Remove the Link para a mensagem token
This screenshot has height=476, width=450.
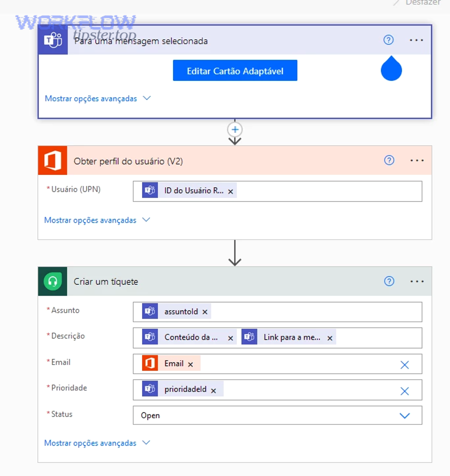click(x=330, y=338)
